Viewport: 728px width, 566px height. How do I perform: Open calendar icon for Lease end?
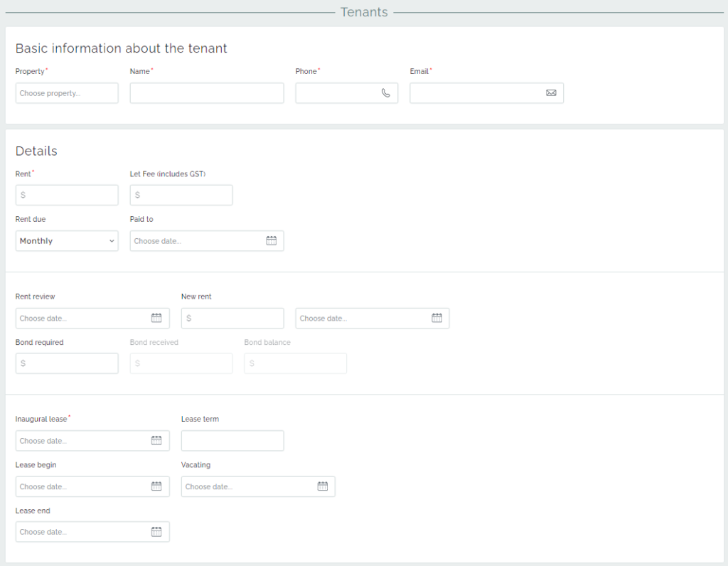[156, 532]
